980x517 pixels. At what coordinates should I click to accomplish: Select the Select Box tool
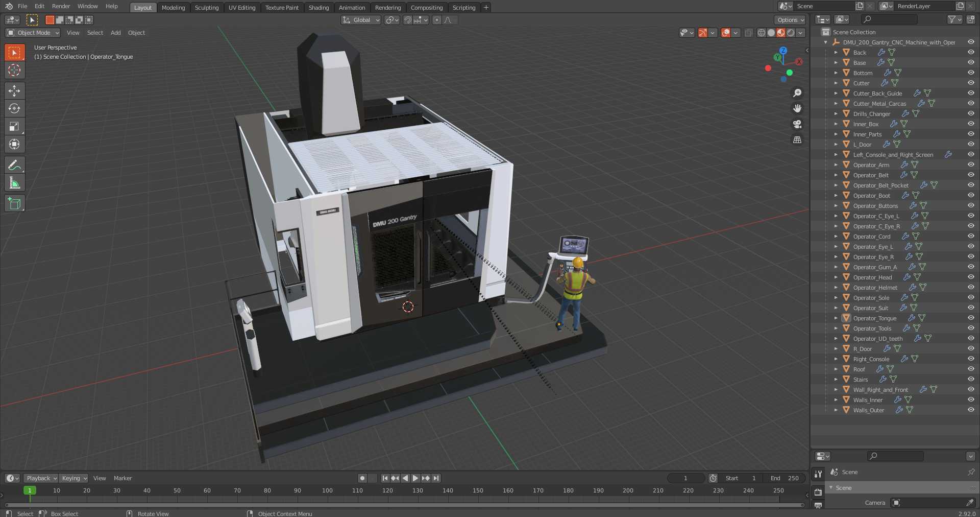pos(14,52)
